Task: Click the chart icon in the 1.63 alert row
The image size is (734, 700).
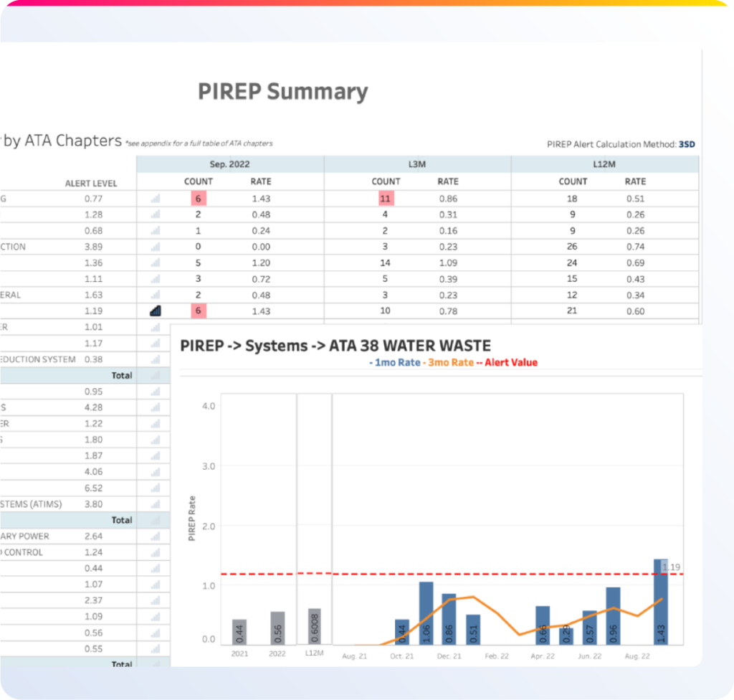Action: point(156,295)
